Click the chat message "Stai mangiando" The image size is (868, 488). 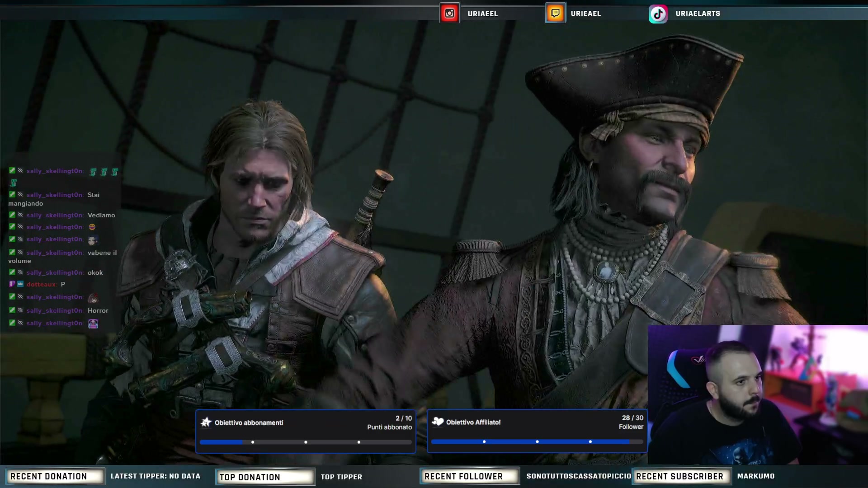(x=54, y=199)
